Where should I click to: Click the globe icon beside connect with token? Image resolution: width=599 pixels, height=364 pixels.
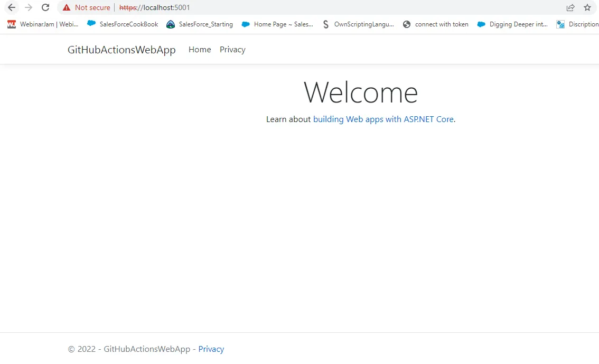point(407,24)
